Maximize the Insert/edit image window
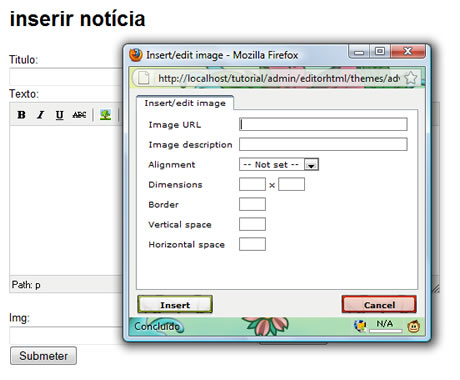Screen dimensions: 460x380 click(x=380, y=51)
